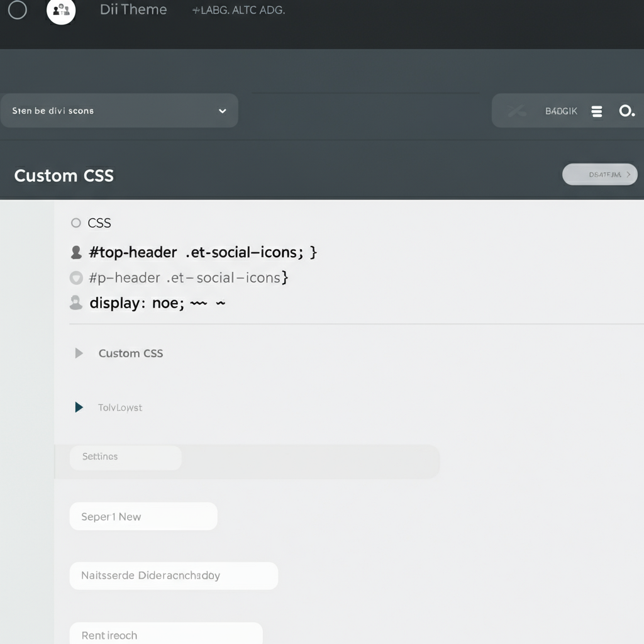The height and width of the screenshot is (644, 644).
Task: Click the Custom CSS expander label
Action: 131,353
